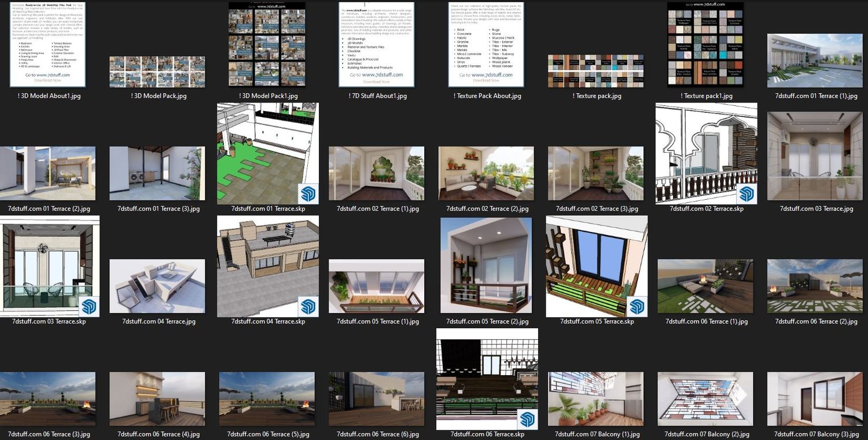Click the label '7dstuff.com 06 Terrace (2).jpg'
The image size is (868, 440).
click(815, 322)
